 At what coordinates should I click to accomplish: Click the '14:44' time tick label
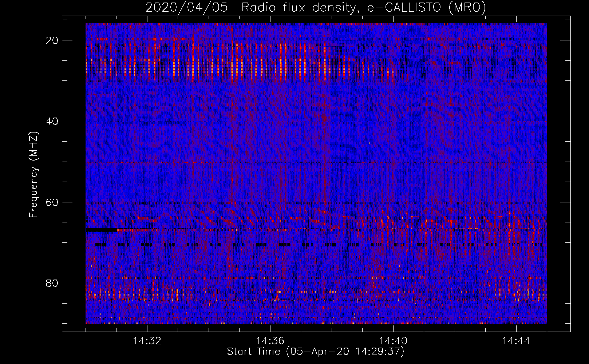coord(516,341)
